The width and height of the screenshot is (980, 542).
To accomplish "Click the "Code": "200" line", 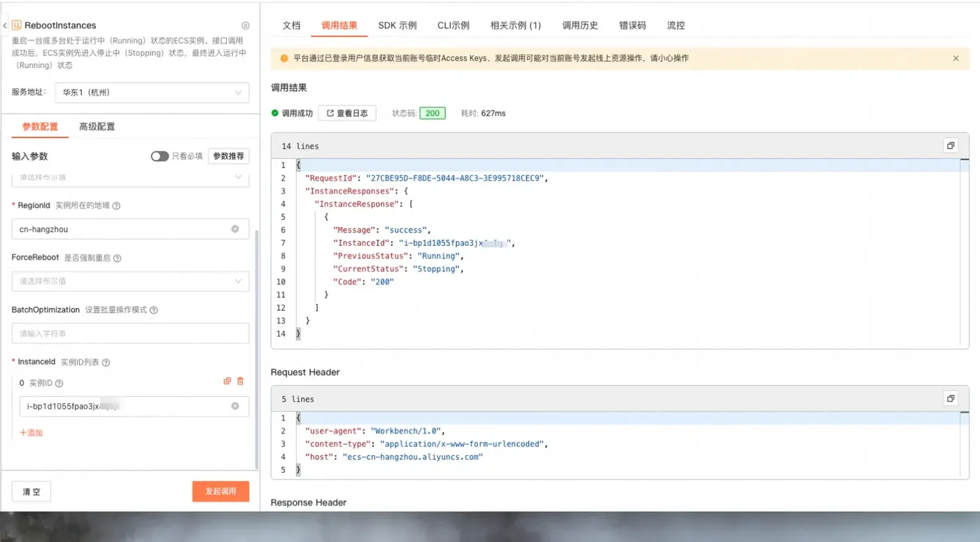I will (x=363, y=282).
